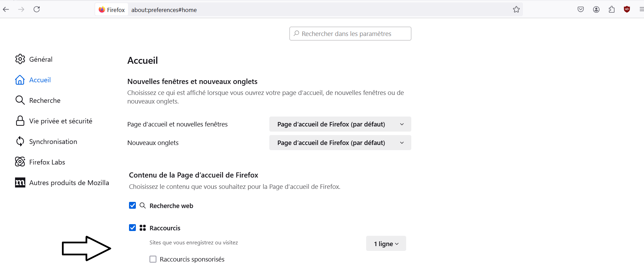Viewport: 644px width, 267px height.
Task: Open the Page d'accueil et nouvelles fenêtres dropdown
Action: (x=340, y=124)
